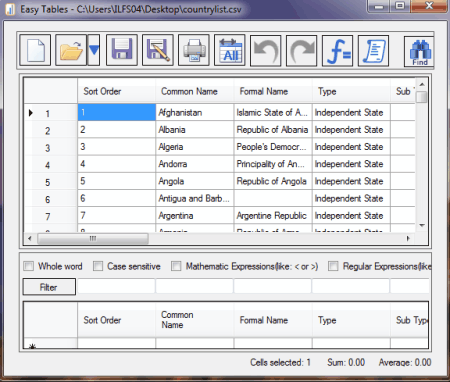Click the horizontal scrollbar thumb
Image resolution: width=450 pixels, height=382 pixels.
pos(93,238)
